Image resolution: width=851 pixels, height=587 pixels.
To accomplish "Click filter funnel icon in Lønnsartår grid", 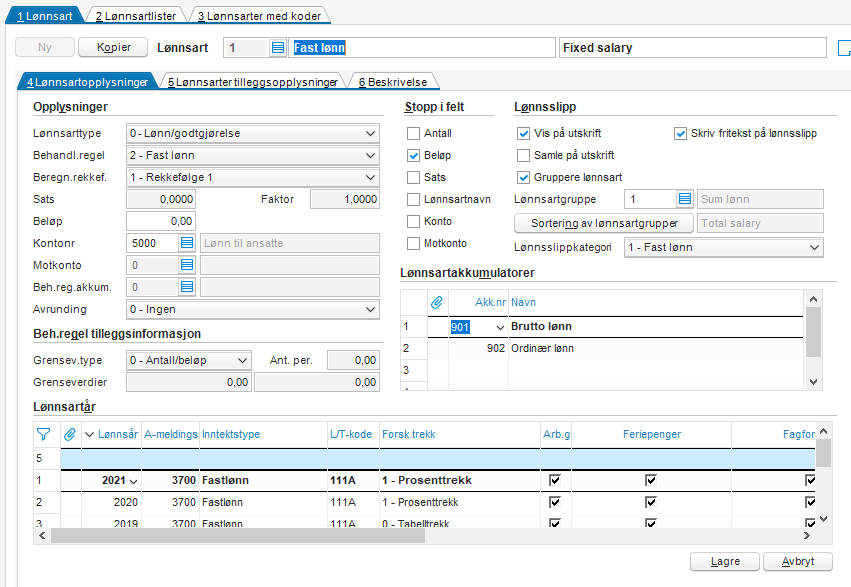I will [x=43, y=434].
